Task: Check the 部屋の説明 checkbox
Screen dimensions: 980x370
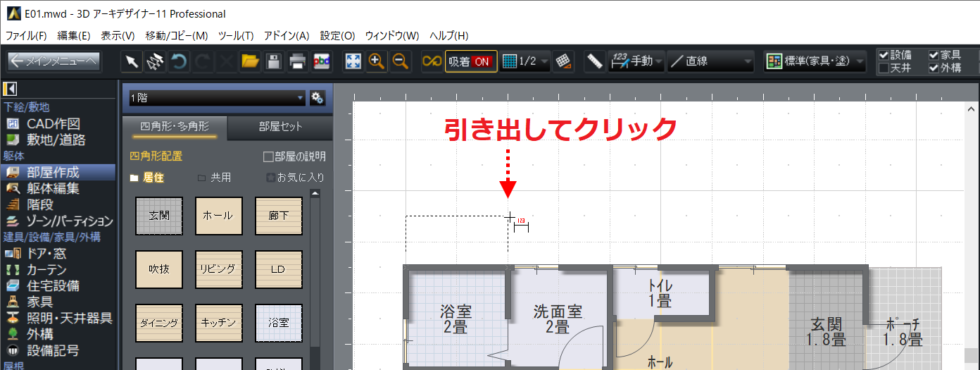Action: pyautogui.click(x=268, y=156)
